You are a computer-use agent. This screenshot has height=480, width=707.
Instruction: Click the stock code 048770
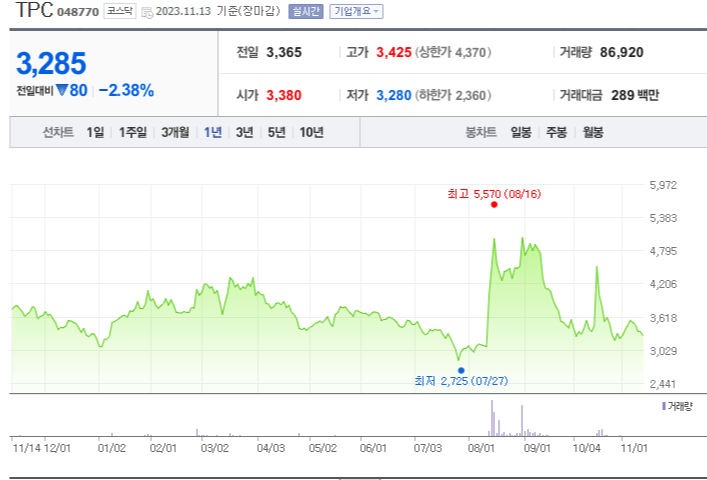[78, 12]
